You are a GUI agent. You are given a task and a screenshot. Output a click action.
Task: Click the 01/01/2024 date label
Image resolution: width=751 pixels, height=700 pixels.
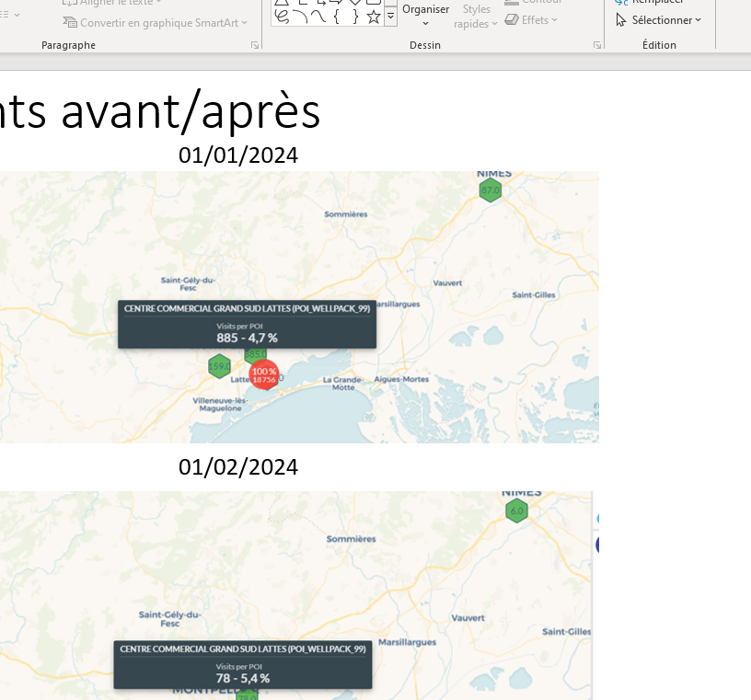[x=238, y=155]
